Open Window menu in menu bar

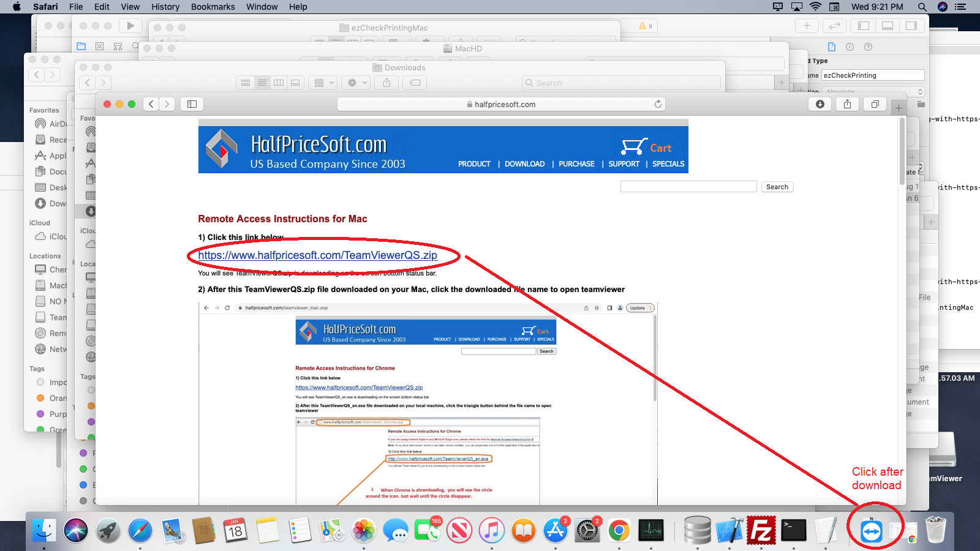tap(262, 7)
